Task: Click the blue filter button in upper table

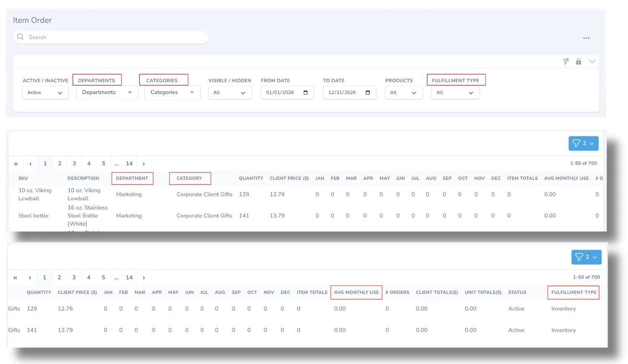Action: coord(583,143)
